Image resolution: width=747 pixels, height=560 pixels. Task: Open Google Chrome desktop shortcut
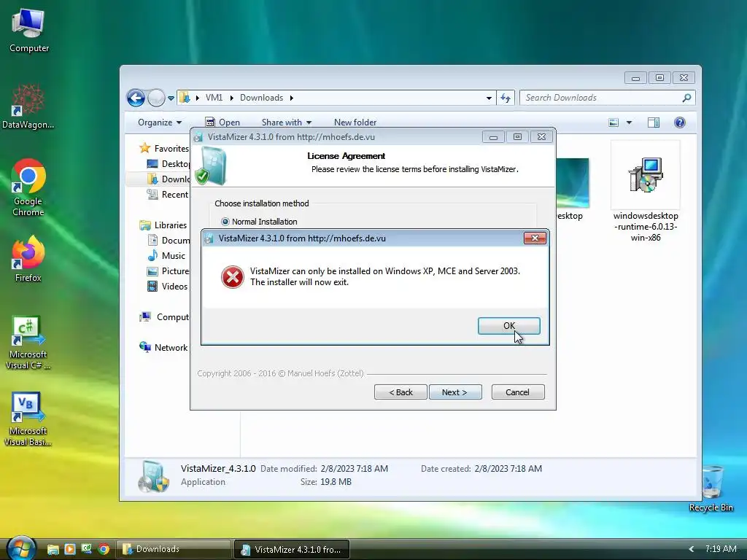coord(28,187)
